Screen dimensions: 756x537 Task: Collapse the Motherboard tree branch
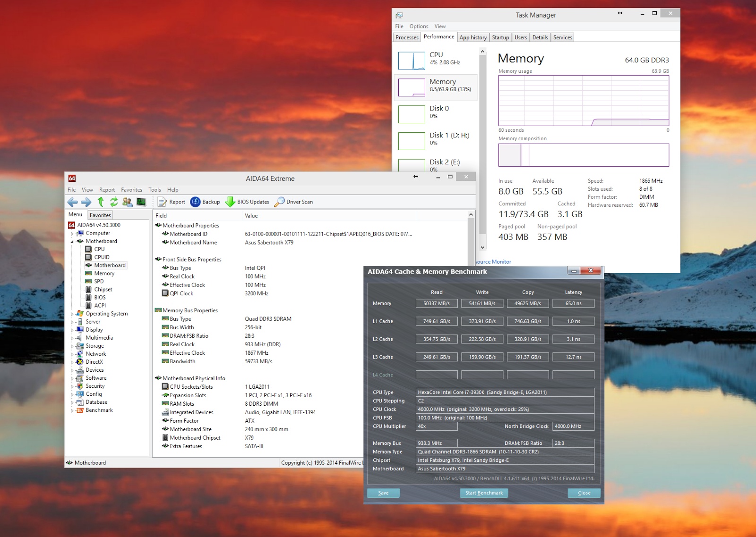tap(72, 242)
